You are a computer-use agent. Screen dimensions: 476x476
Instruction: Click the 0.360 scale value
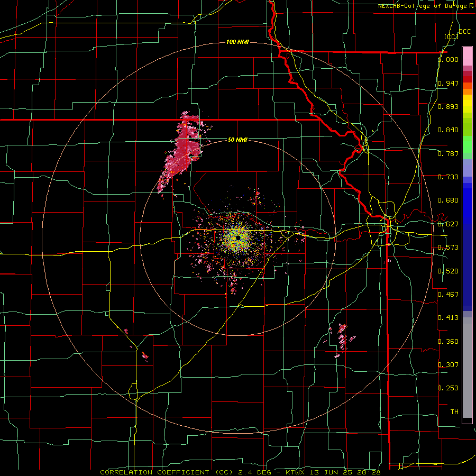tap(448, 342)
